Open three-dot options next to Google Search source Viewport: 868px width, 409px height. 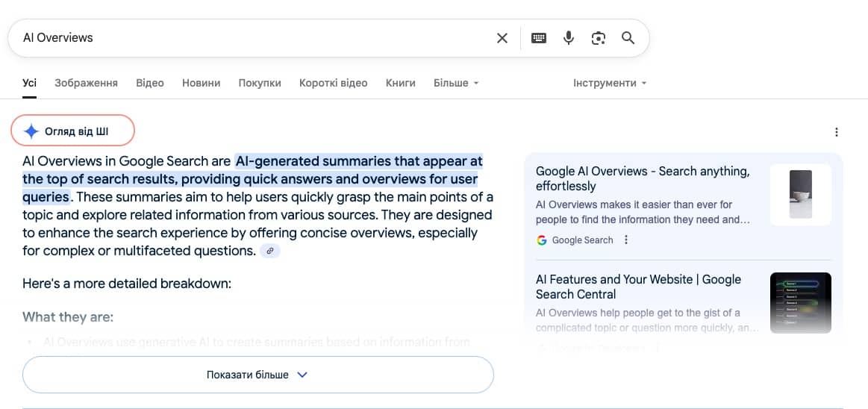[626, 240]
